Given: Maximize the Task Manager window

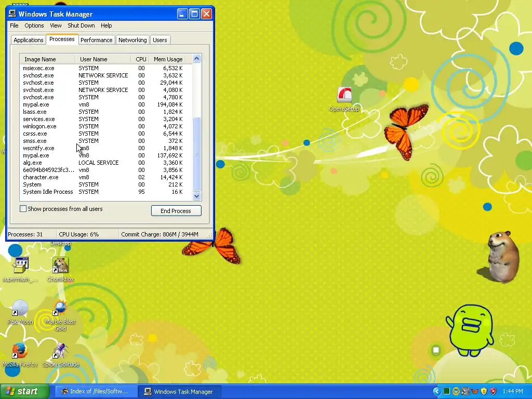Looking at the screenshot, I should pyautogui.click(x=194, y=14).
